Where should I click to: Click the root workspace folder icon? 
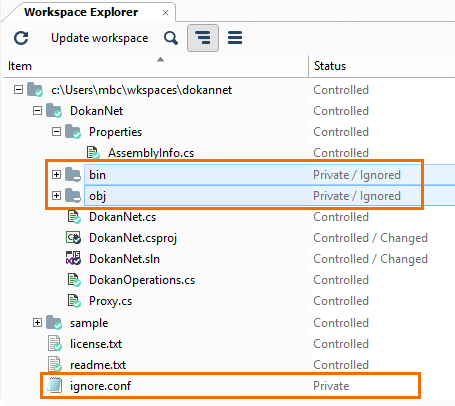coord(35,89)
